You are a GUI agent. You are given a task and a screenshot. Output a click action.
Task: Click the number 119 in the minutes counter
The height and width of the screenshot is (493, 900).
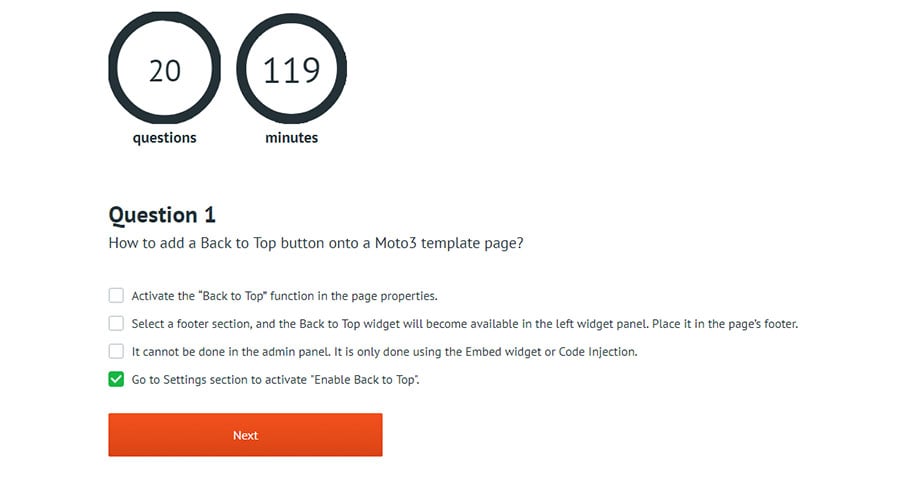click(x=291, y=71)
